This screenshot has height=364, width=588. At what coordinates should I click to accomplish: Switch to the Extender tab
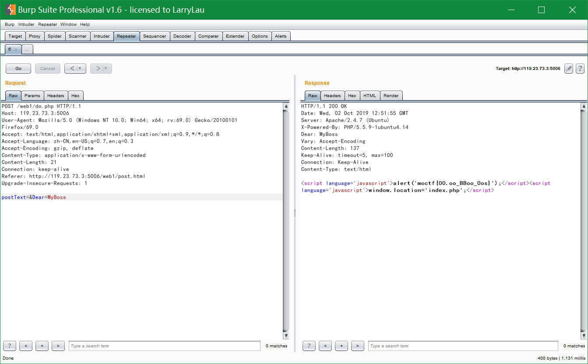[235, 36]
